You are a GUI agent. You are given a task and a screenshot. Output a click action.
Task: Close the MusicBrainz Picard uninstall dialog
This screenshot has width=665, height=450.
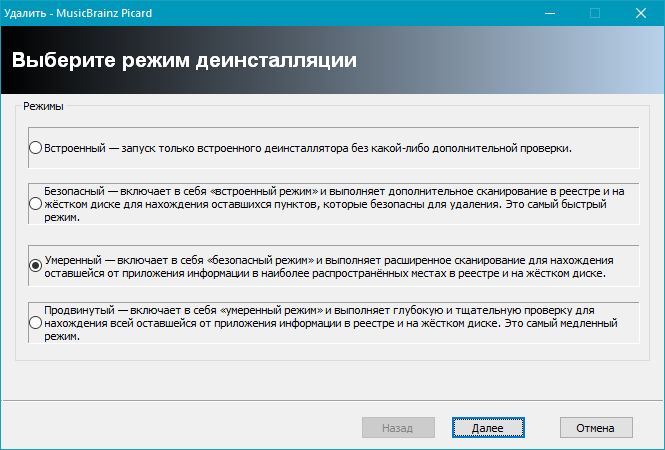641,14
